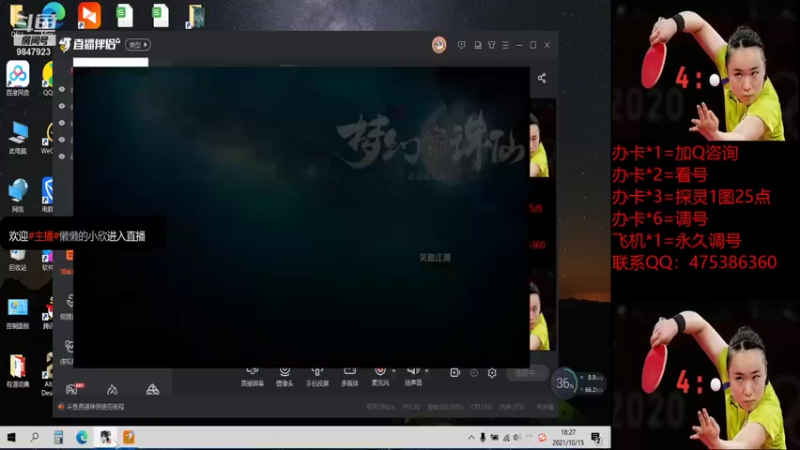Open 有道词典 desktop shortcut

[x=18, y=371]
